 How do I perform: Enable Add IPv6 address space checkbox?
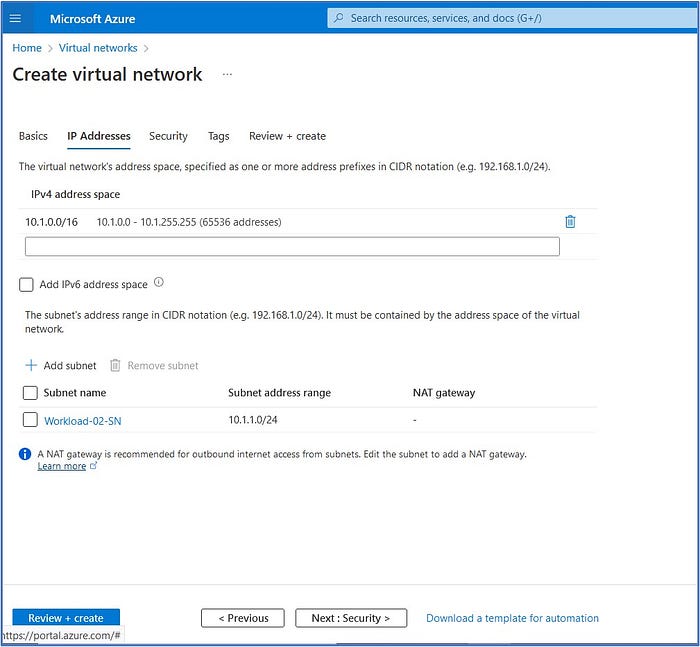[x=26, y=284]
